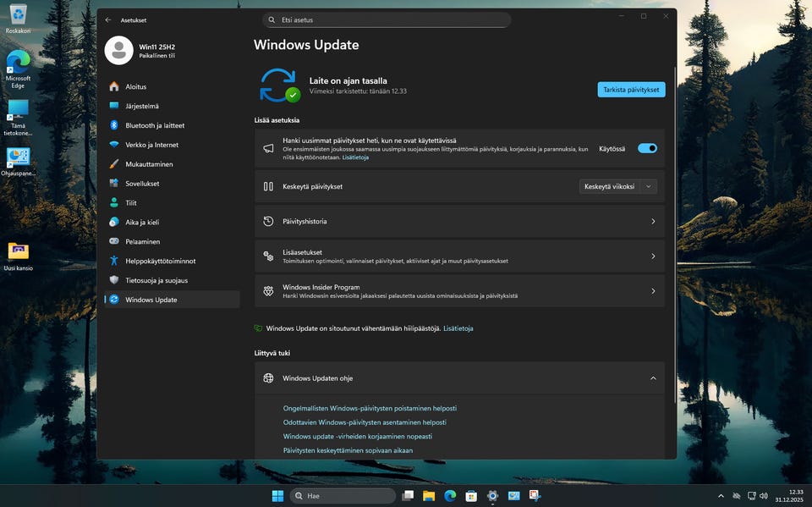The height and width of the screenshot is (507, 812).
Task: Open the Windows update -virheiden korjaaminen nopeasti link
Action: pos(357,437)
